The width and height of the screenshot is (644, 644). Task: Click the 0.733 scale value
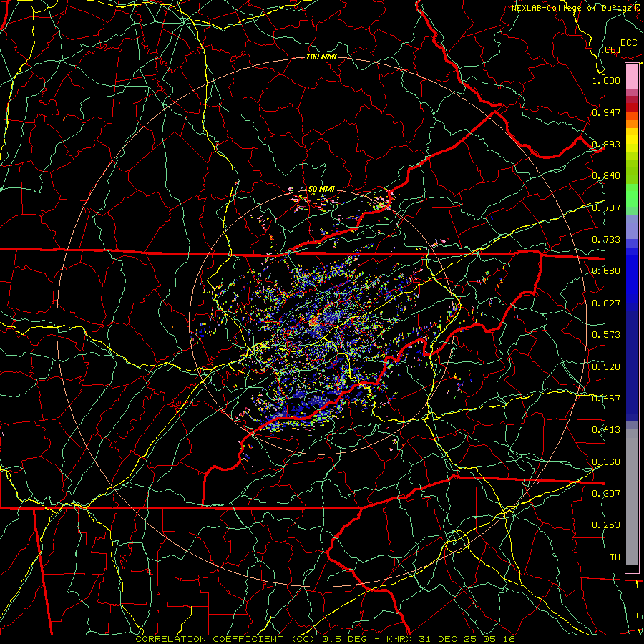pyautogui.click(x=606, y=240)
